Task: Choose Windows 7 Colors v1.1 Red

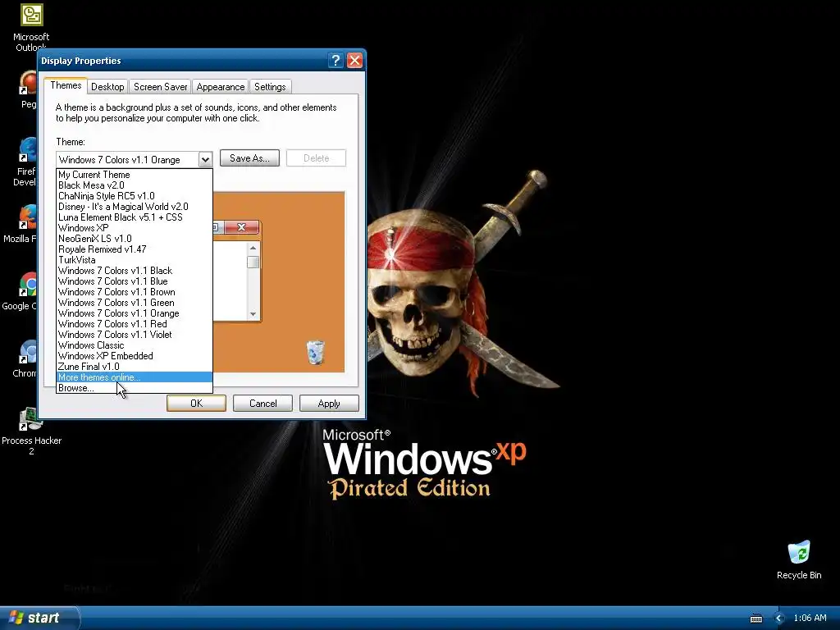Action: [135, 324]
